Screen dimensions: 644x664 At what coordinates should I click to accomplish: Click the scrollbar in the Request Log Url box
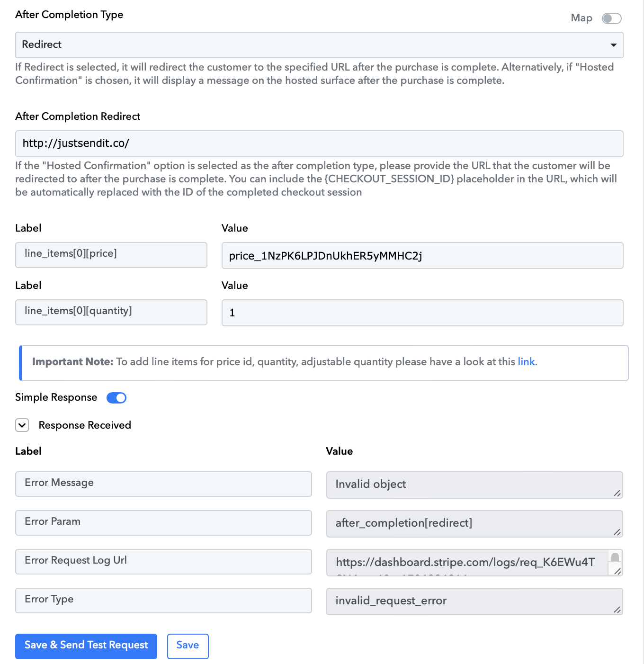pos(615,557)
